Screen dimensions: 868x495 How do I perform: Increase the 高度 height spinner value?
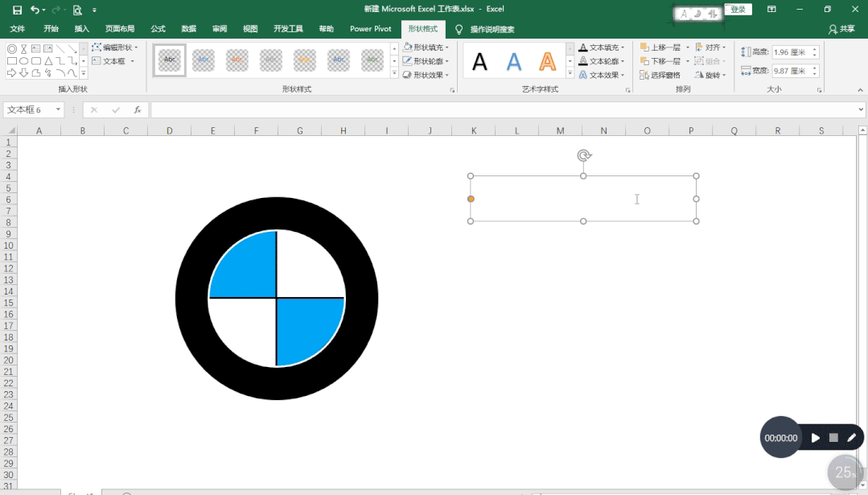(815, 49)
